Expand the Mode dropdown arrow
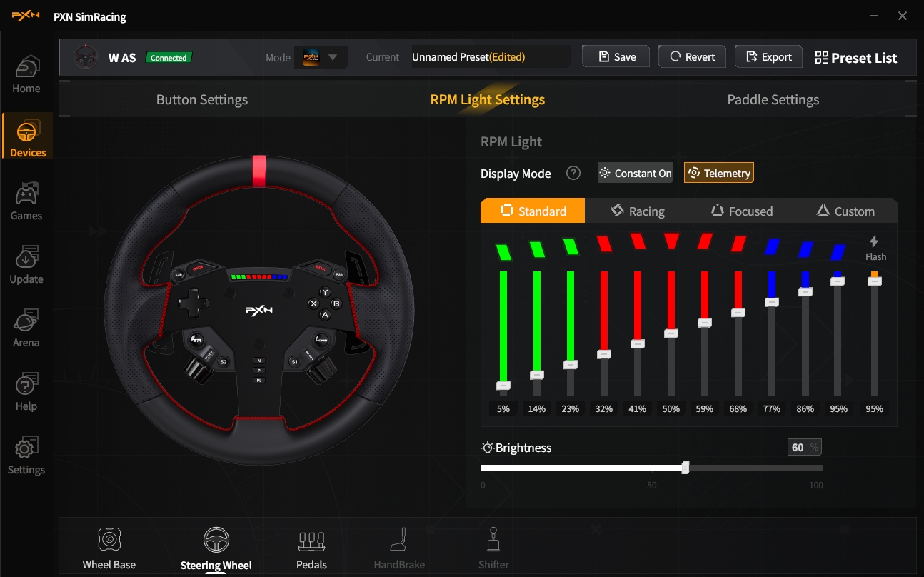Viewport: 924px width, 577px height. [x=333, y=57]
